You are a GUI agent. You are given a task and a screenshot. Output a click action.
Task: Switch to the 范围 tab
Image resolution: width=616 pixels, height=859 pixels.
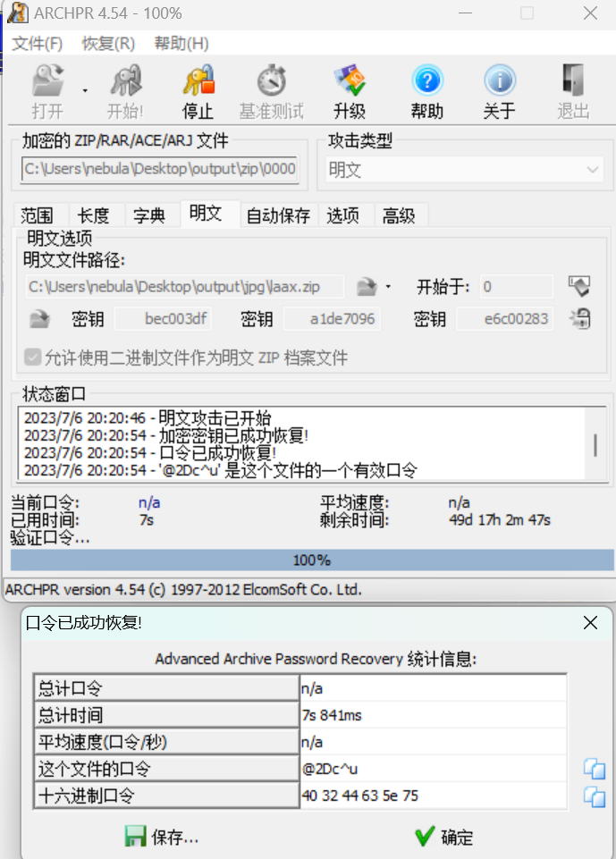pyautogui.click(x=38, y=215)
